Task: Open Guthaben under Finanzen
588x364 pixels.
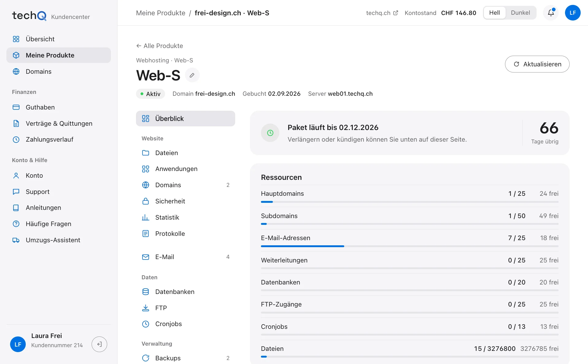Action: coord(58,107)
